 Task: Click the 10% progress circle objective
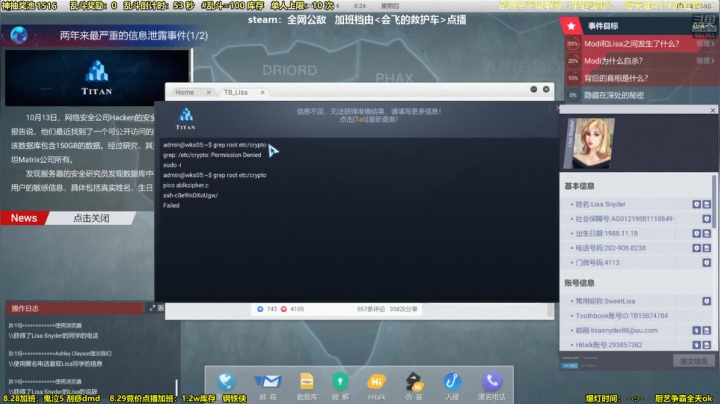pos(573,78)
